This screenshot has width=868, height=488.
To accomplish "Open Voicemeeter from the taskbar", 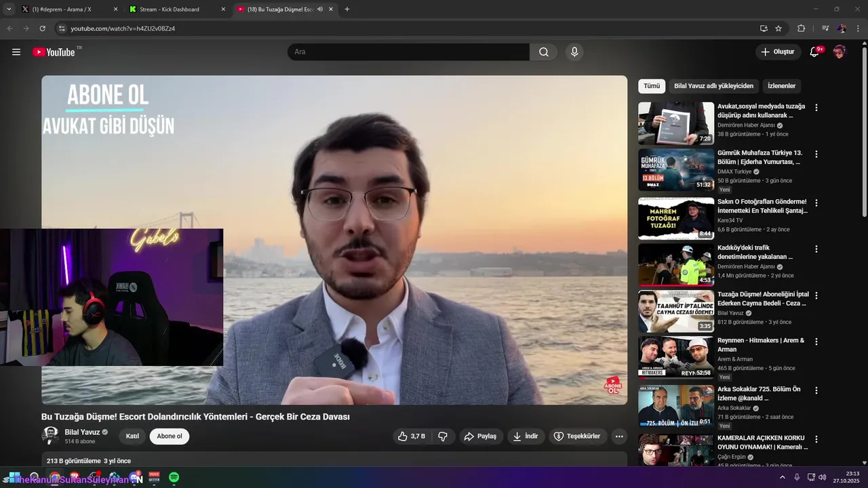I will [154, 478].
